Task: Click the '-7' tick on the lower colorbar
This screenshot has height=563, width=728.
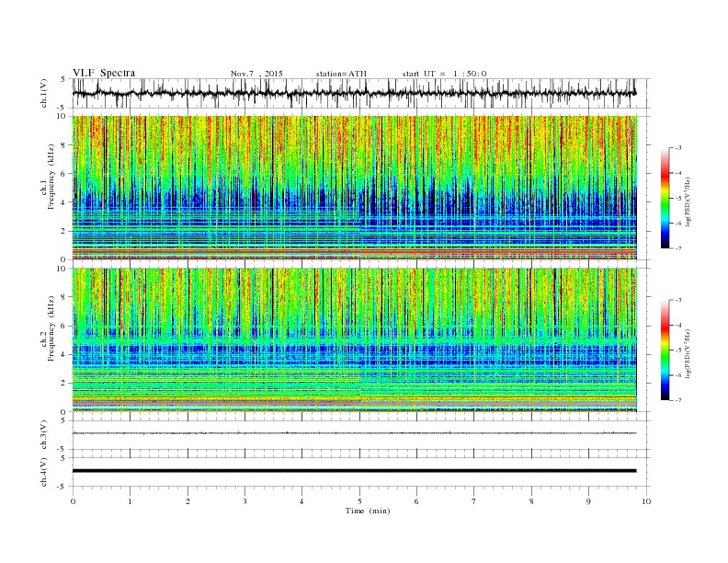Action: click(678, 400)
